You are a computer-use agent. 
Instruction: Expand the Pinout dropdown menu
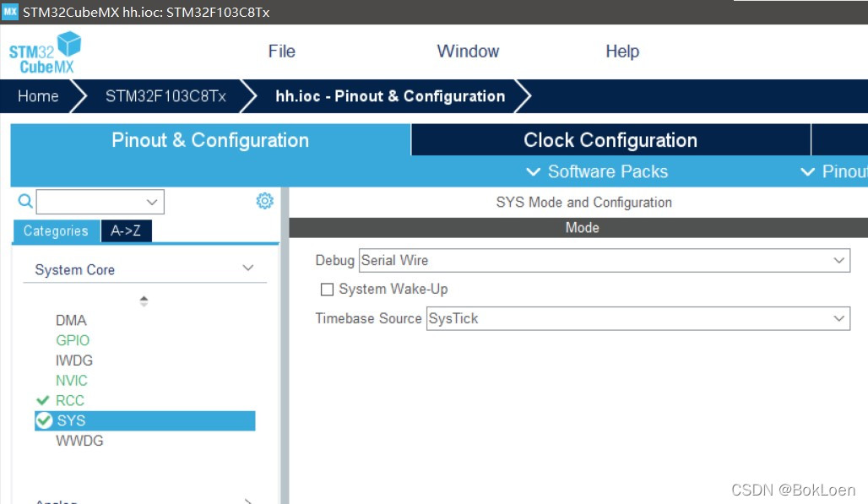click(x=833, y=171)
